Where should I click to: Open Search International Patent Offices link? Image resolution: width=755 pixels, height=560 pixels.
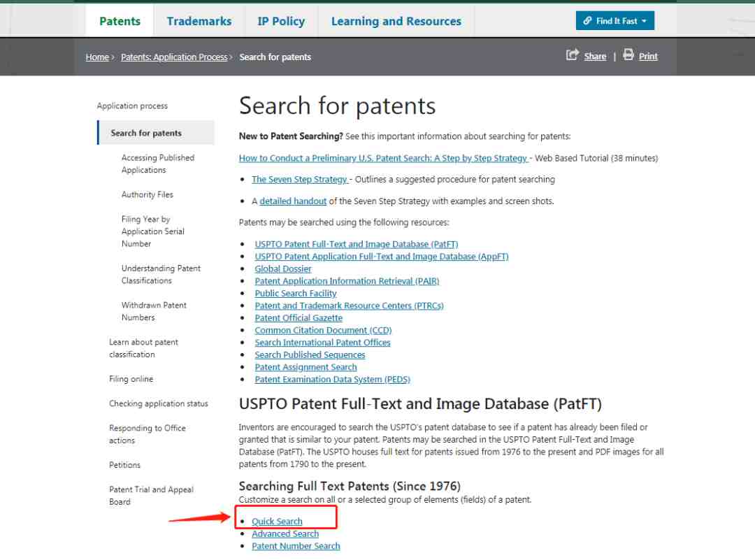click(322, 343)
